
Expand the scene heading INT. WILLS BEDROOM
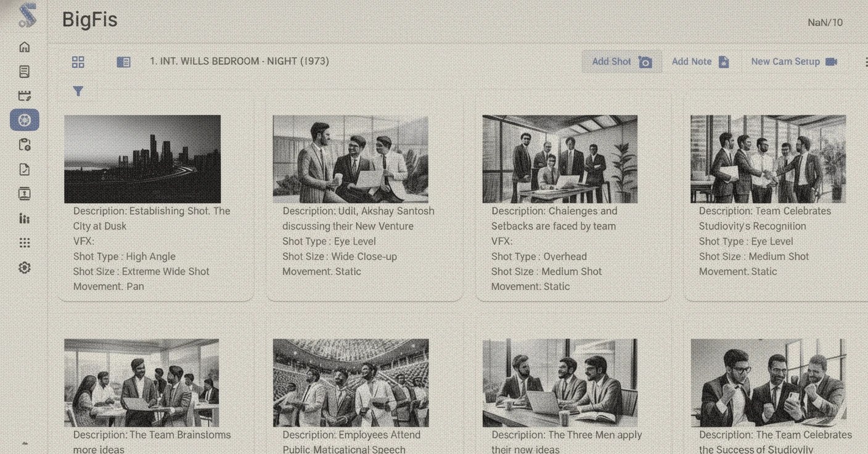click(239, 61)
